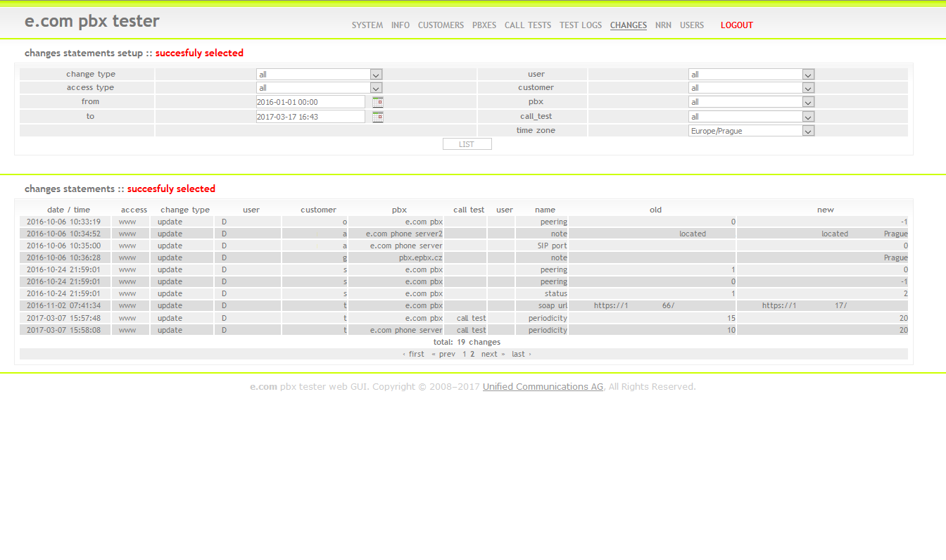Go to prev page of changes

[x=443, y=355]
